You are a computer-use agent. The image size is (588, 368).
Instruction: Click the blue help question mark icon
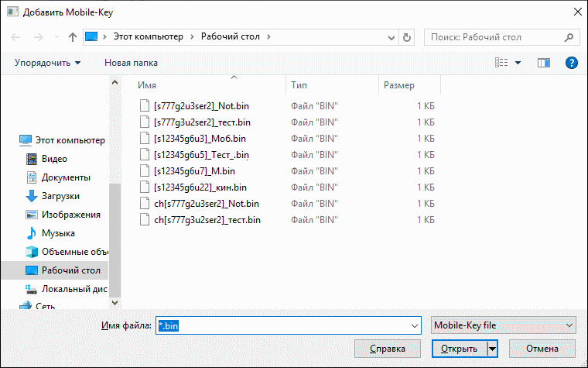click(x=572, y=62)
